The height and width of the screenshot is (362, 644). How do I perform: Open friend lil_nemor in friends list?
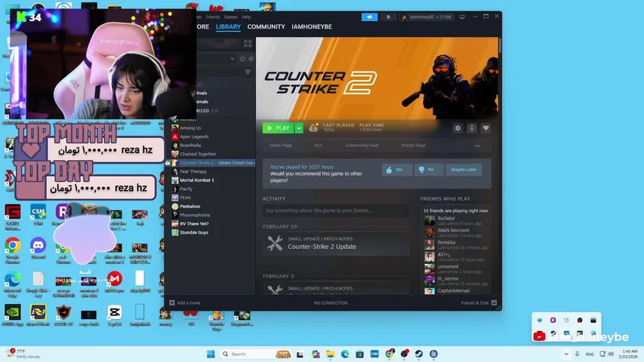456,281
